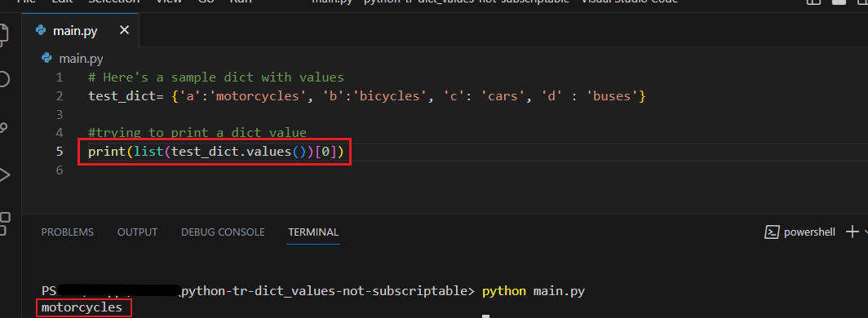Click line number 1 in the gutter

pos(60,77)
